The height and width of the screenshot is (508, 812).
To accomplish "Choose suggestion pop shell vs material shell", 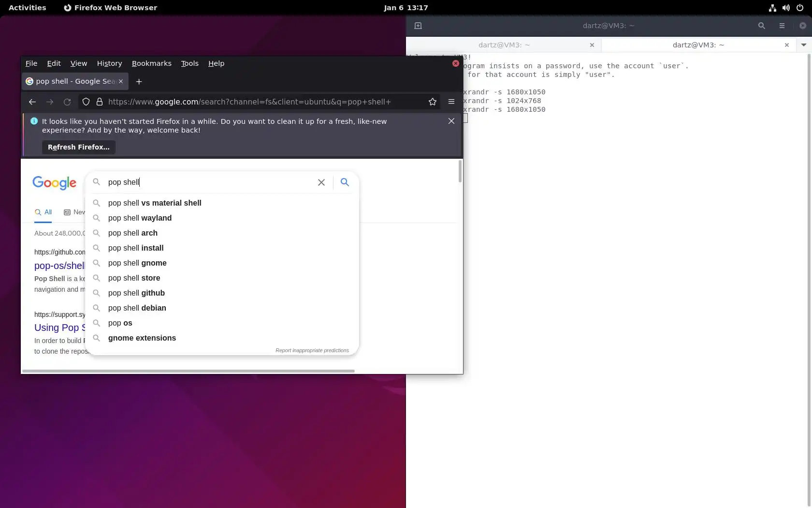I will 222,203.
